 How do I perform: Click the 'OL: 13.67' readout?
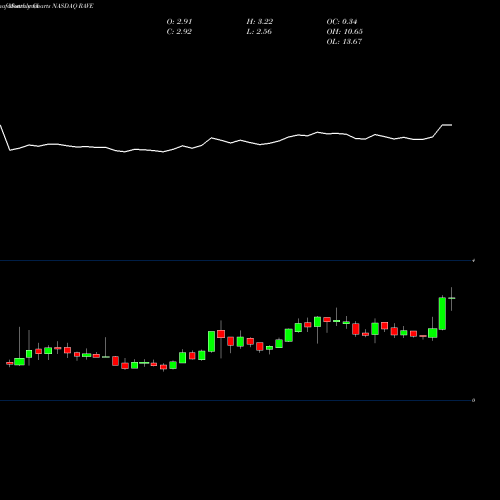[x=344, y=42]
